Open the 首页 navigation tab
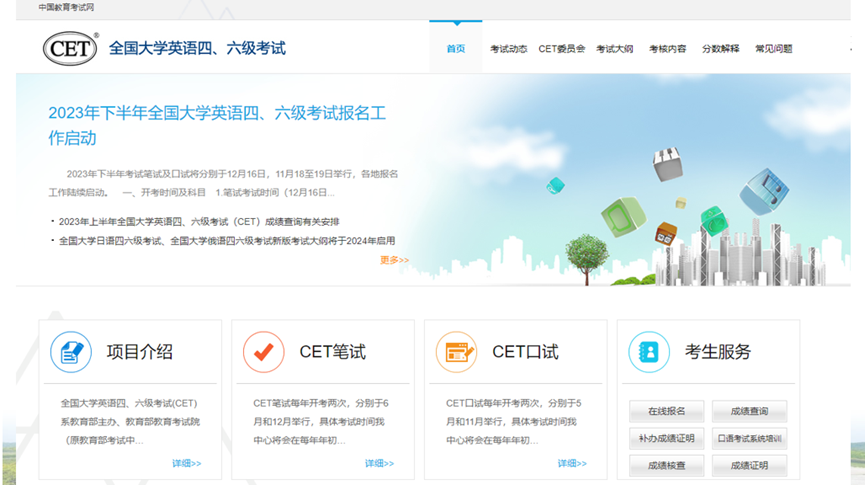The width and height of the screenshot is (865, 485). click(x=455, y=49)
